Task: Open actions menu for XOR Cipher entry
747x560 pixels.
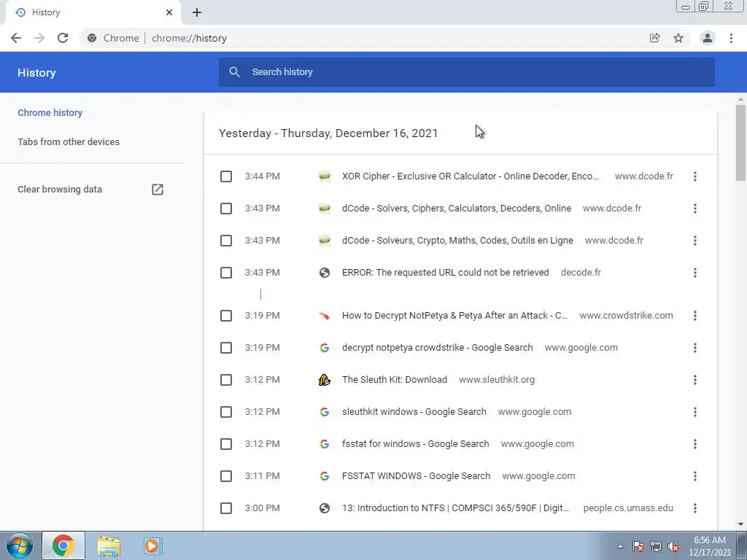Action: [x=695, y=176]
